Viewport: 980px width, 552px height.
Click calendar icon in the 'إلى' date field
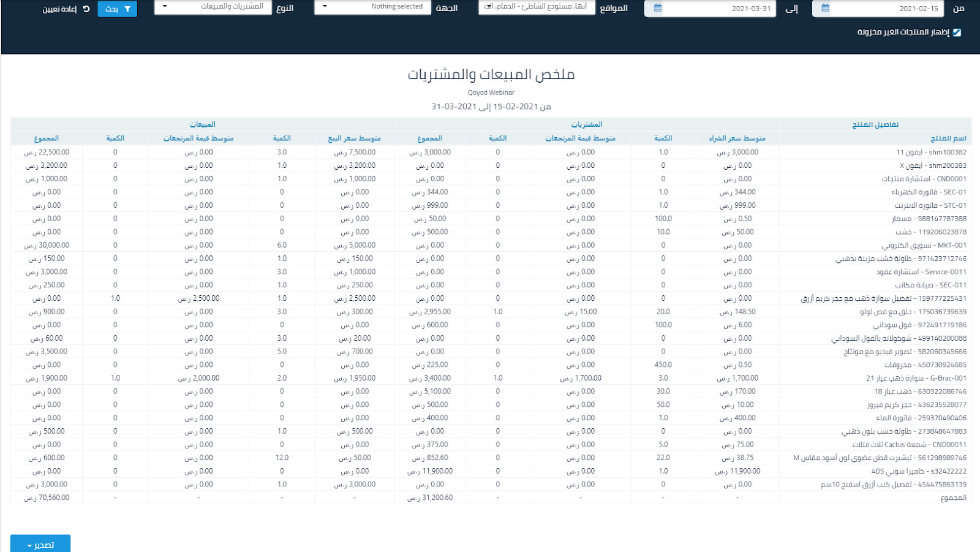coord(657,9)
